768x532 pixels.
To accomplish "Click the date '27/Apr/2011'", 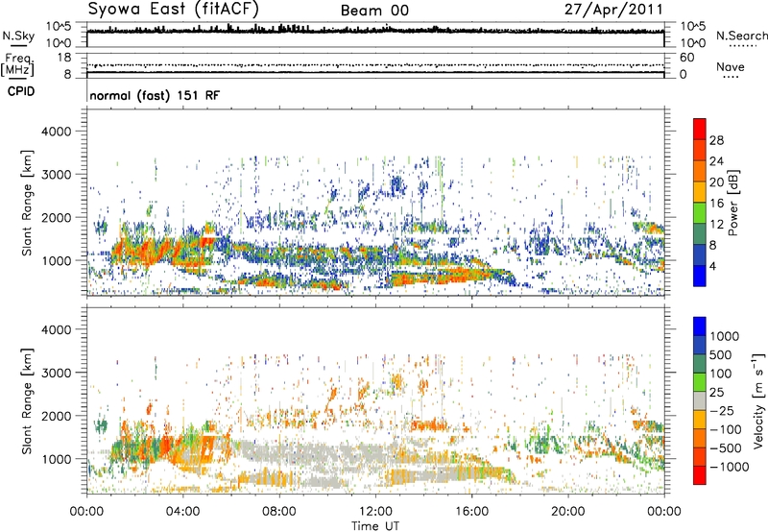I will [613, 10].
